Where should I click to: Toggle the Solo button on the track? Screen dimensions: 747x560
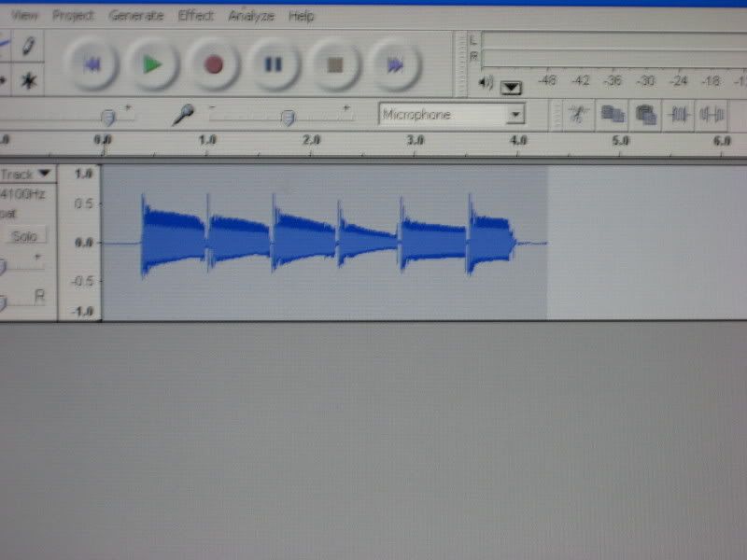click(x=24, y=236)
